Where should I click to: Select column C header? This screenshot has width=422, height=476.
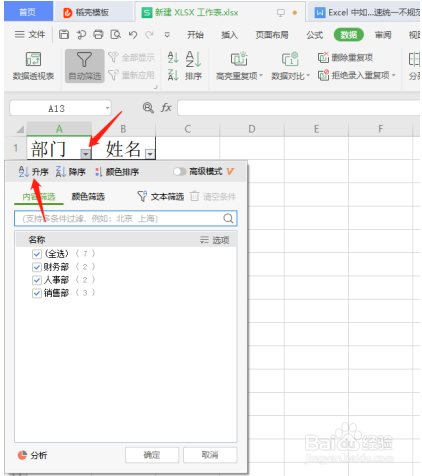(x=188, y=129)
